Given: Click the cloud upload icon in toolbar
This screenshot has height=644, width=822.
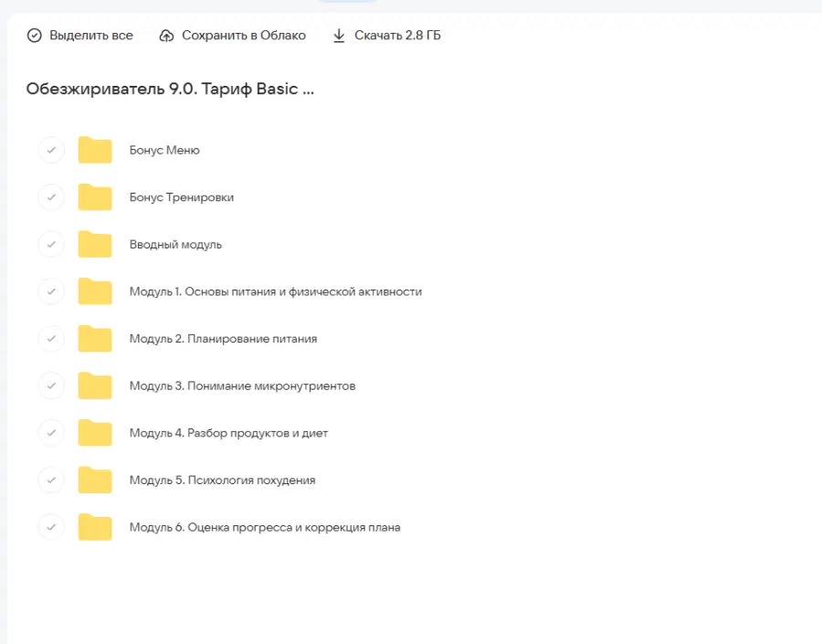Looking at the screenshot, I should [166, 36].
